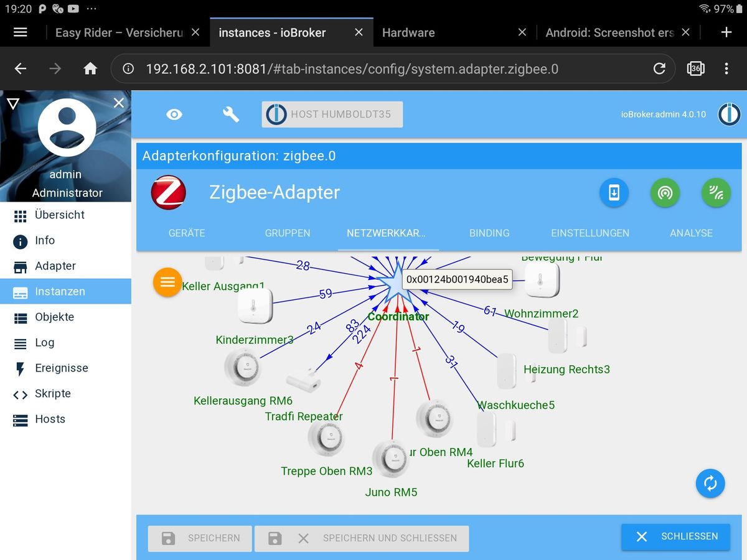Click the red Zigbee logo

168,192
